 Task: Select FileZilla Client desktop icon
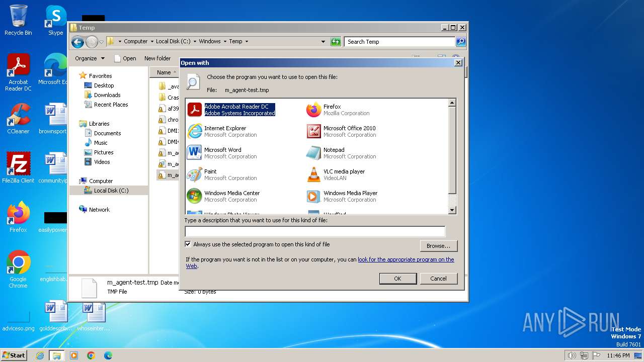pyautogui.click(x=18, y=168)
